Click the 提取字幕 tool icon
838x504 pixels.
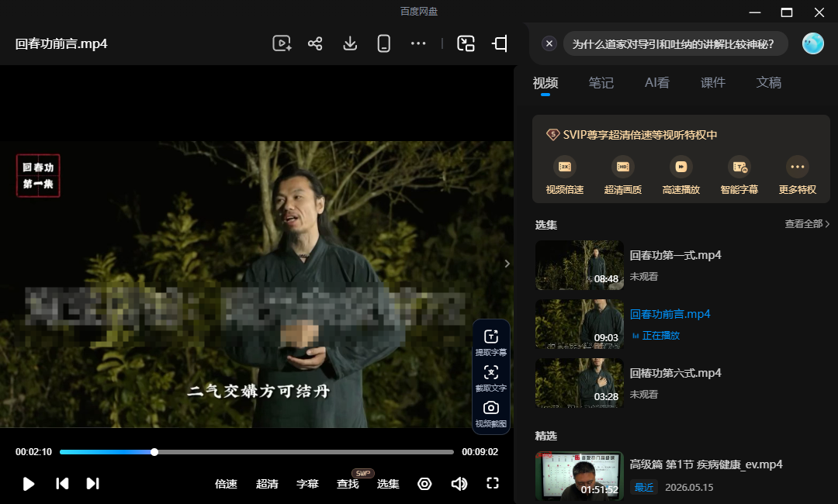pos(490,337)
